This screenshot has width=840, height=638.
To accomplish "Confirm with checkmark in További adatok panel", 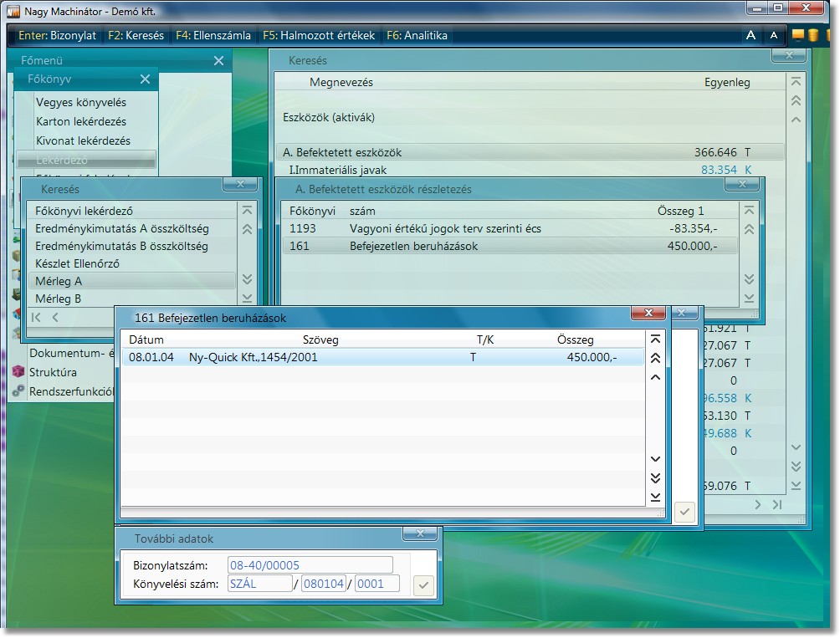I will pyautogui.click(x=424, y=584).
